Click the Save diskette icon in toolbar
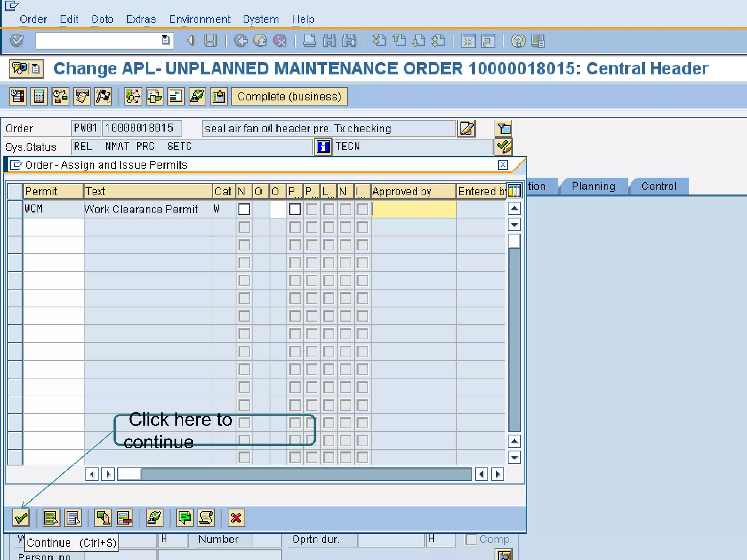 tap(210, 40)
